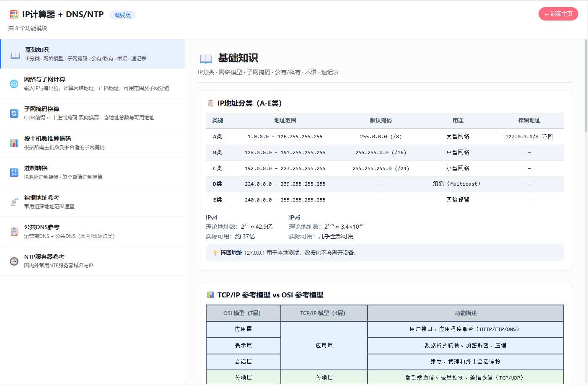The height and width of the screenshot is (385, 588).
Task: Click address range 224.0.0.0 – 239.255.255.255
Action: point(285,184)
